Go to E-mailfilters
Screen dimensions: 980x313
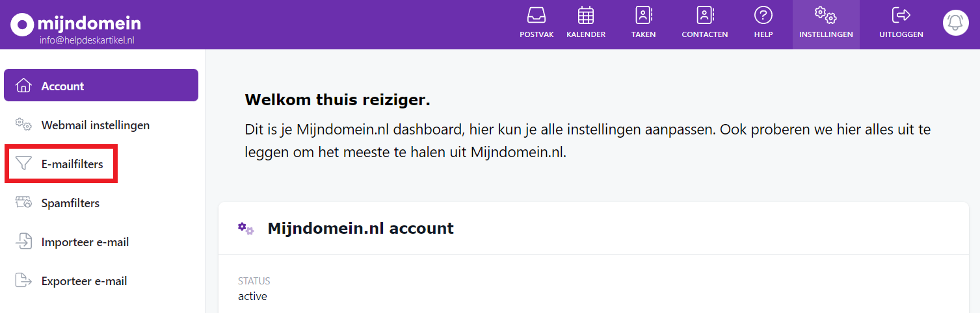[x=72, y=164]
